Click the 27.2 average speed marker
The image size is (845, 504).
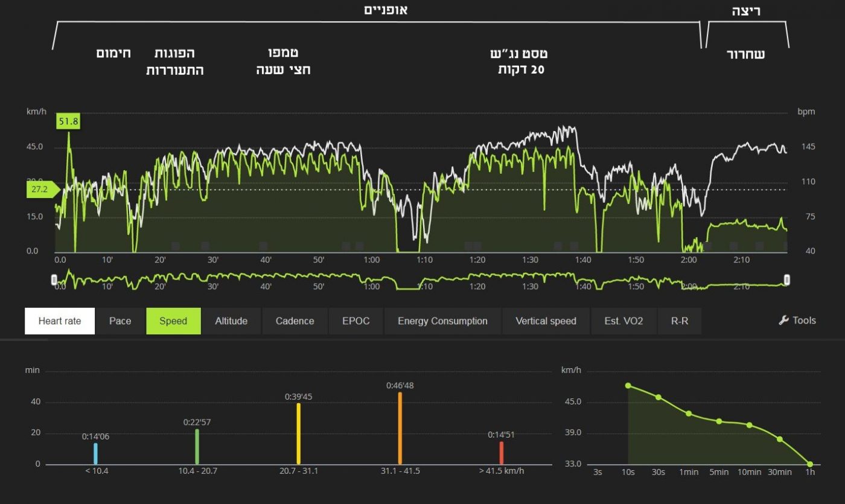coord(41,190)
